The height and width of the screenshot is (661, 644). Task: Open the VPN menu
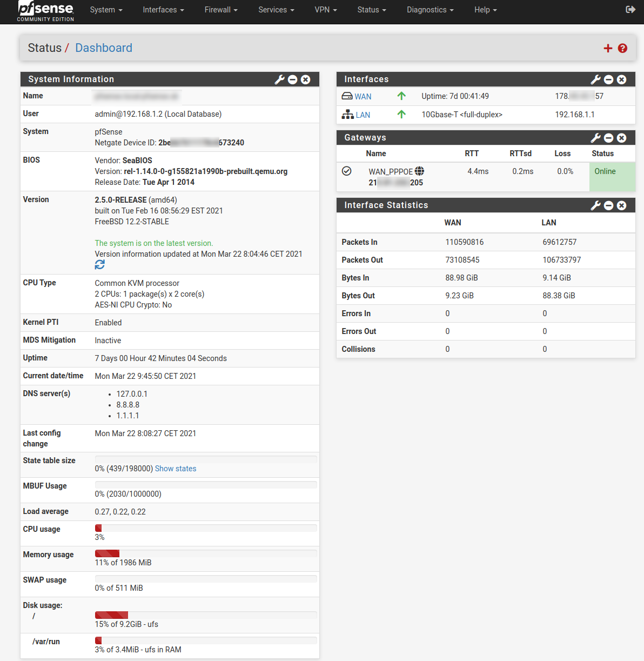tap(325, 10)
